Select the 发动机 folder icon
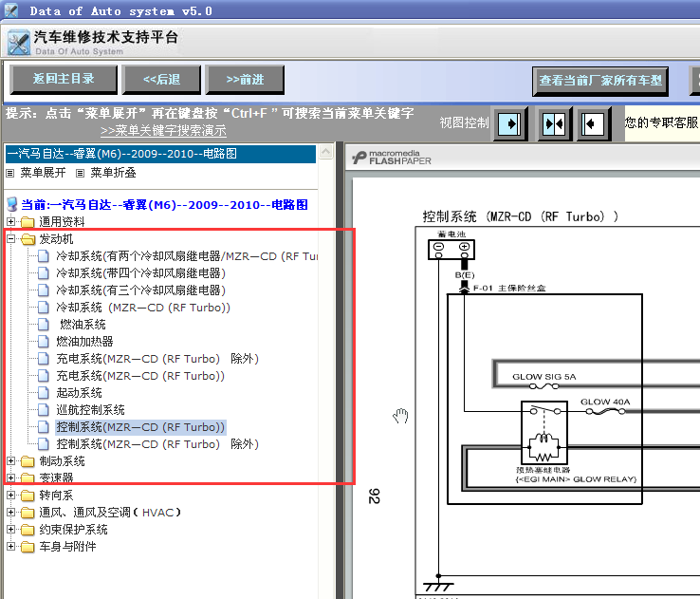The width and height of the screenshot is (700, 599). click(x=28, y=239)
